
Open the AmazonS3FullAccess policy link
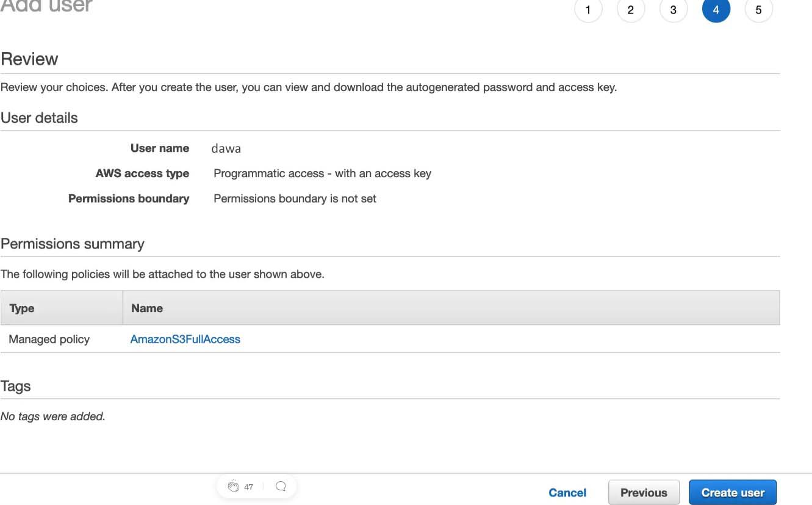pyautogui.click(x=185, y=340)
